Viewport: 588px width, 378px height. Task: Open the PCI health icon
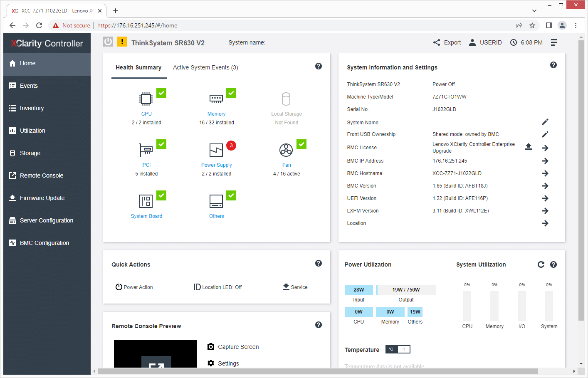(146, 150)
